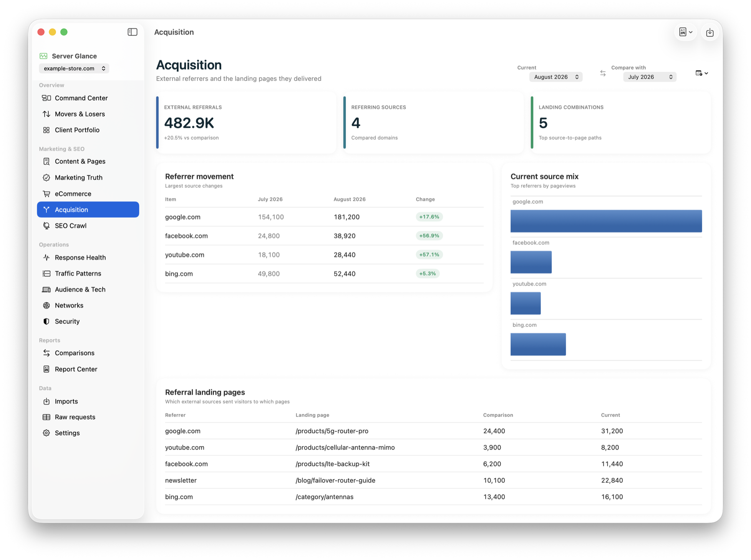Screen dimensions: 751x560
Task: Change Compare with July 2026 selector
Action: tap(650, 77)
